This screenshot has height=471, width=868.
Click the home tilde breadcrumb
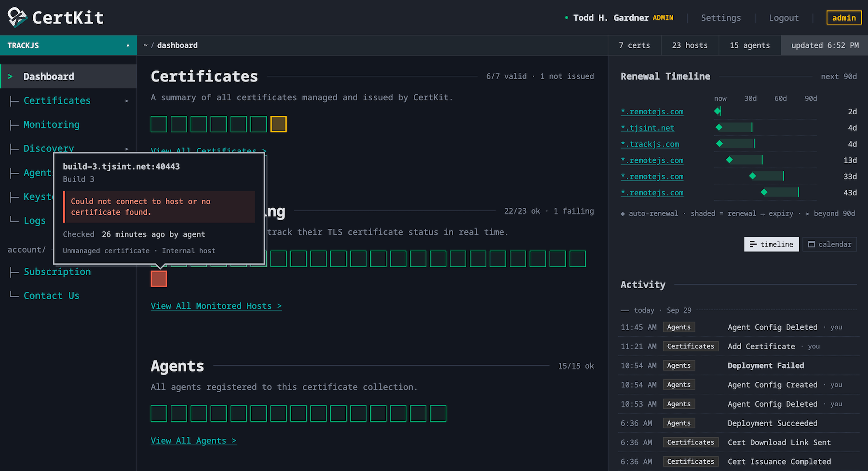[x=146, y=45]
